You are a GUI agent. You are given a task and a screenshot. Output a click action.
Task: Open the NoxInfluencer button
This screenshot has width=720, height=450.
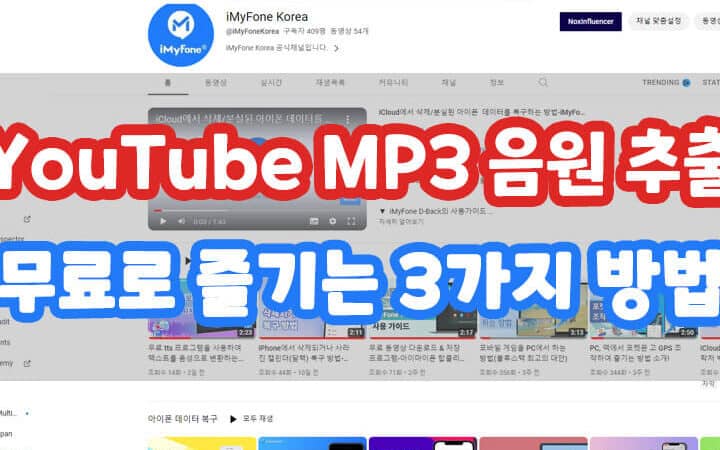click(591, 22)
